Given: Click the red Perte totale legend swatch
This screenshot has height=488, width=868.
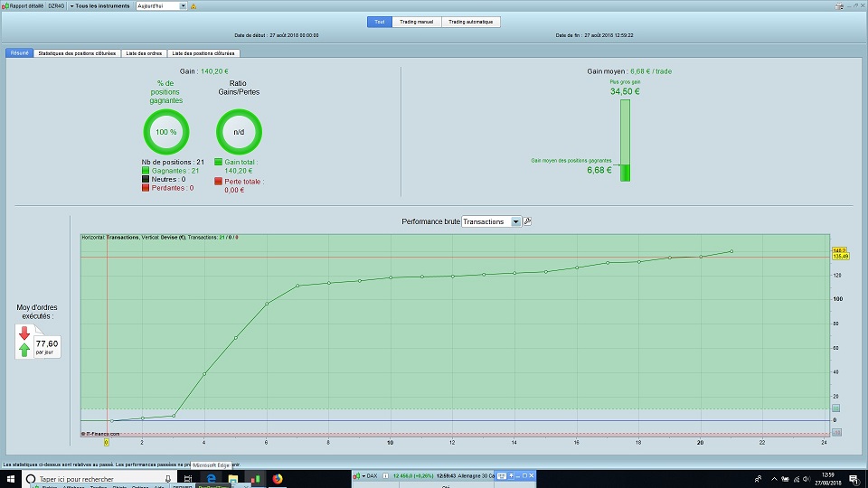Looking at the screenshot, I should coord(218,182).
